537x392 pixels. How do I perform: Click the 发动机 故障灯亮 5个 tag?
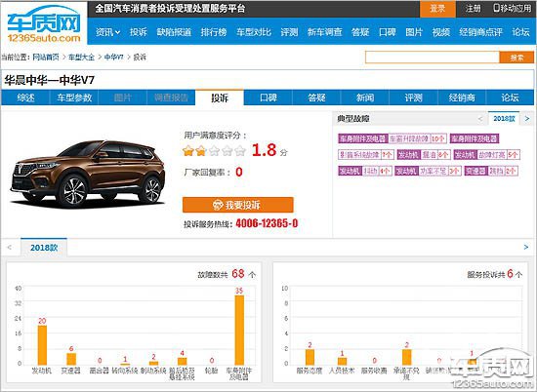(486, 155)
